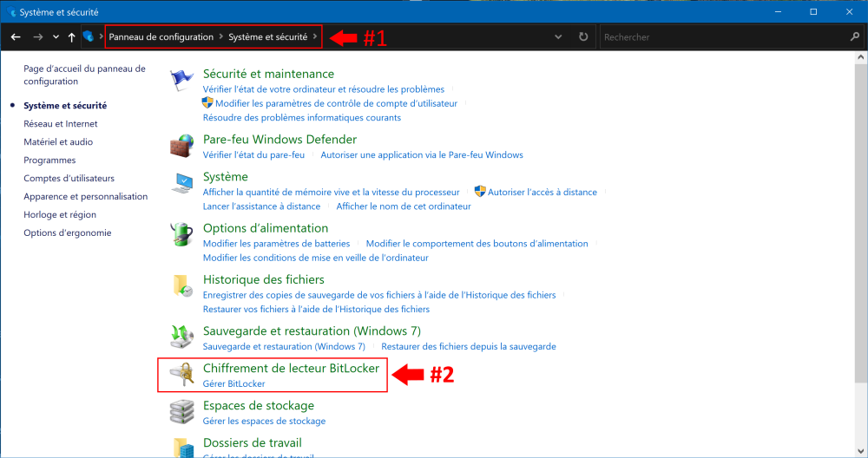Open the address bar history dropdown

point(558,37)
